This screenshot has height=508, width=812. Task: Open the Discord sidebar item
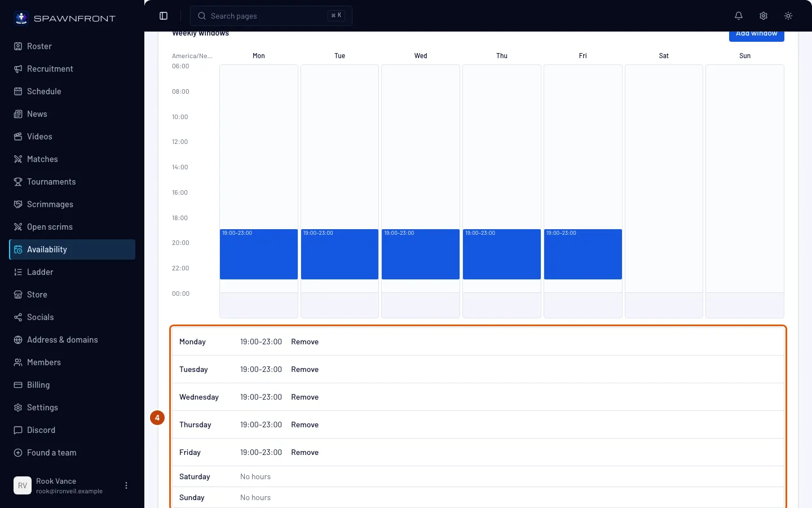(x=72, y=430)
